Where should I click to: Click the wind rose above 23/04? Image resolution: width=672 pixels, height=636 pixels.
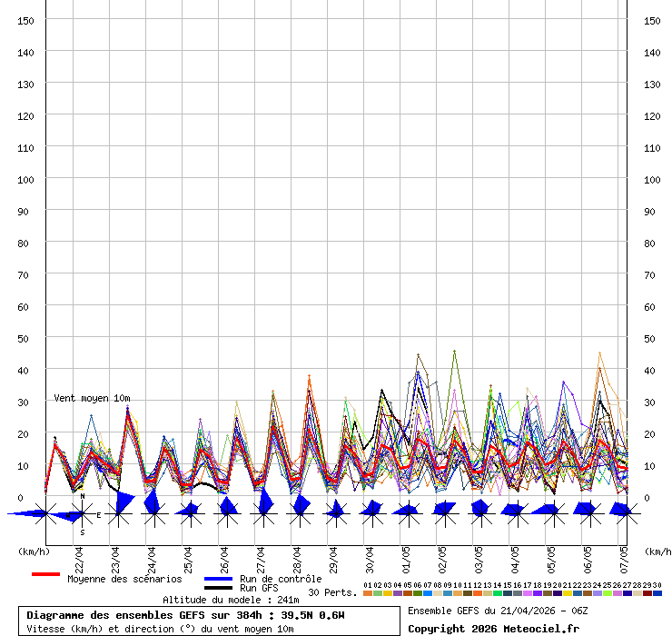pyautogui.click(x=118, y=514)
